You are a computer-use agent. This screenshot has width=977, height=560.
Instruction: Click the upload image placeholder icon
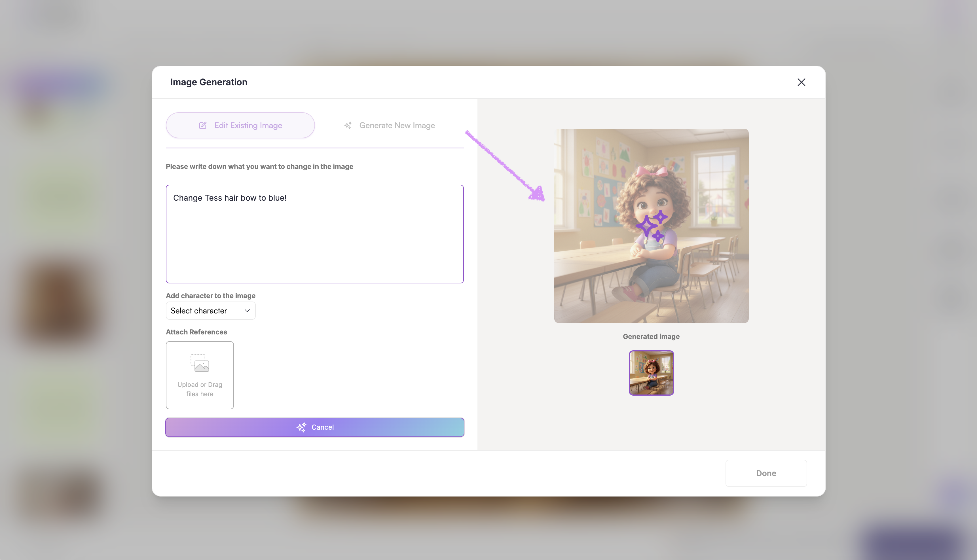pyautogui.click(x=200, y=363)
